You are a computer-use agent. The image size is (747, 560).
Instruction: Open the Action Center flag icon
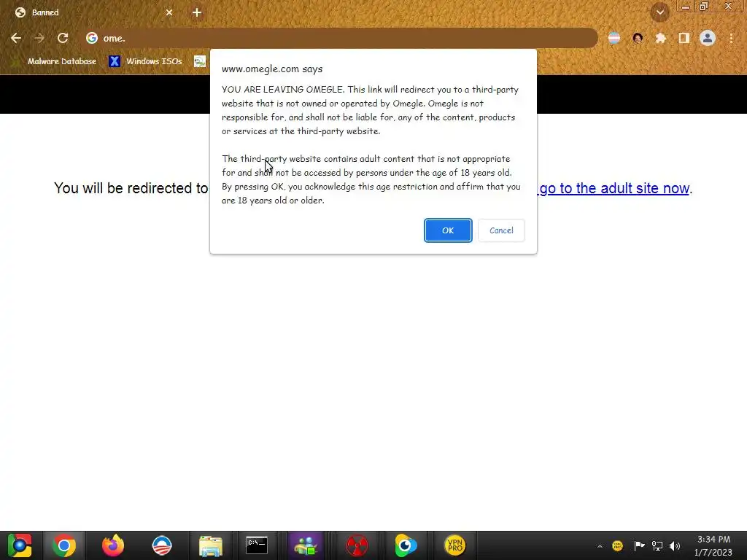[x=639, y=546]
